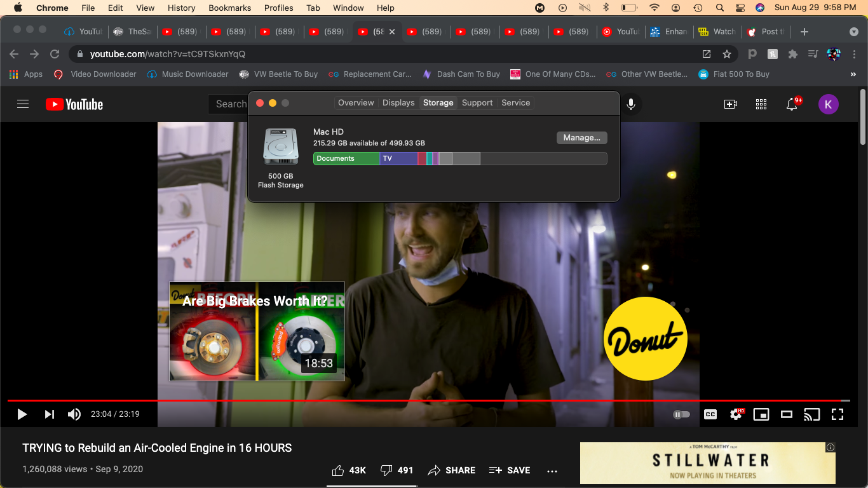This screenshot has height=488, width=868.
Task: Open the YouTube hamburger guide menu
Action: pos(23,104)
